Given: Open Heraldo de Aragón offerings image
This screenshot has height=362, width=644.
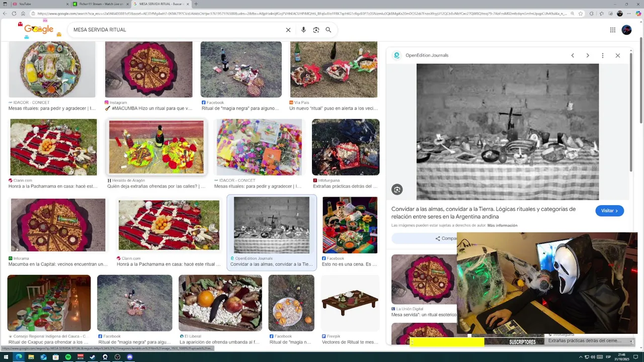Looking at the screenshot, I should click(x=156, y=147).
